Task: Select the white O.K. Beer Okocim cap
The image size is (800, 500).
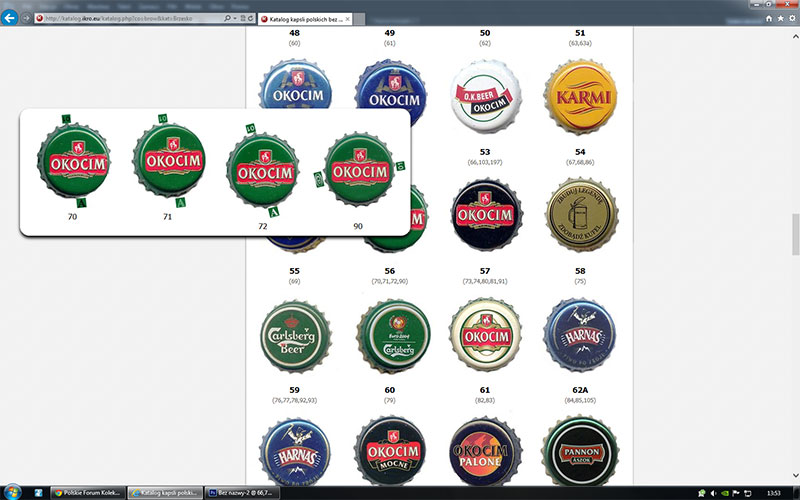Action: 485,94
